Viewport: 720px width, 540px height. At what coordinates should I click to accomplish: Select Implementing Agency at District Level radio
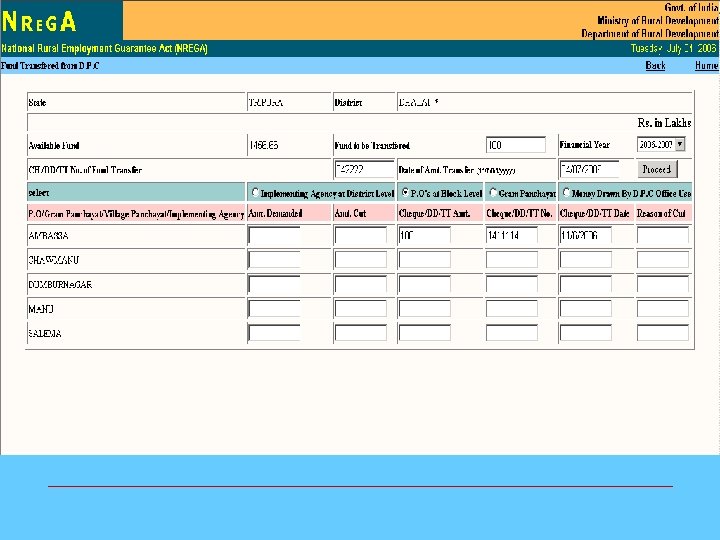coord(255,192)
